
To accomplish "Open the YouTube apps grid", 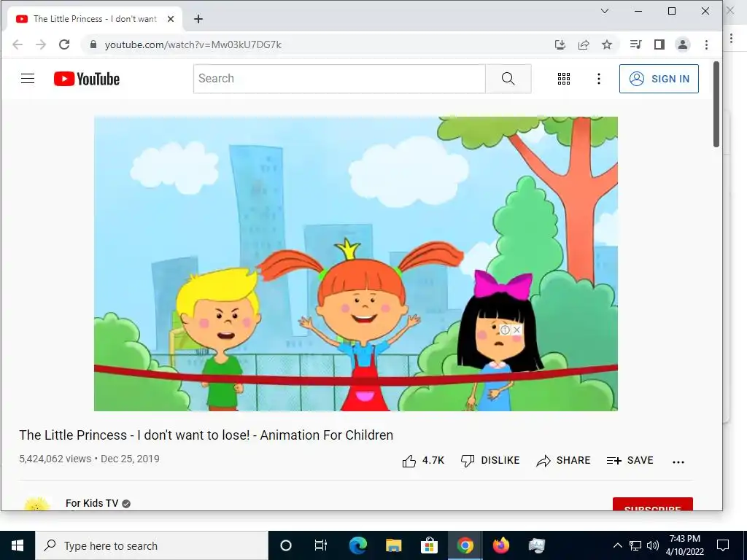I will click(x=564, y=79).
